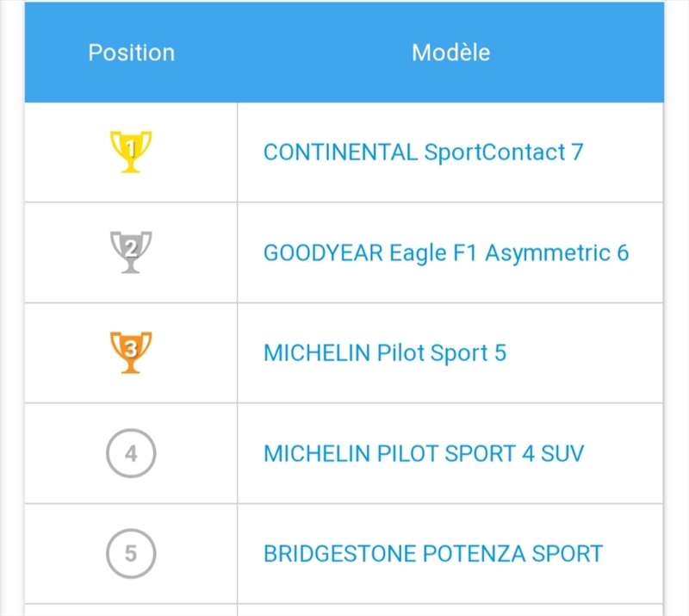
Task: Open the MICHELIN PILOT SPORT 4 SUV link
Action: (423, 453)
